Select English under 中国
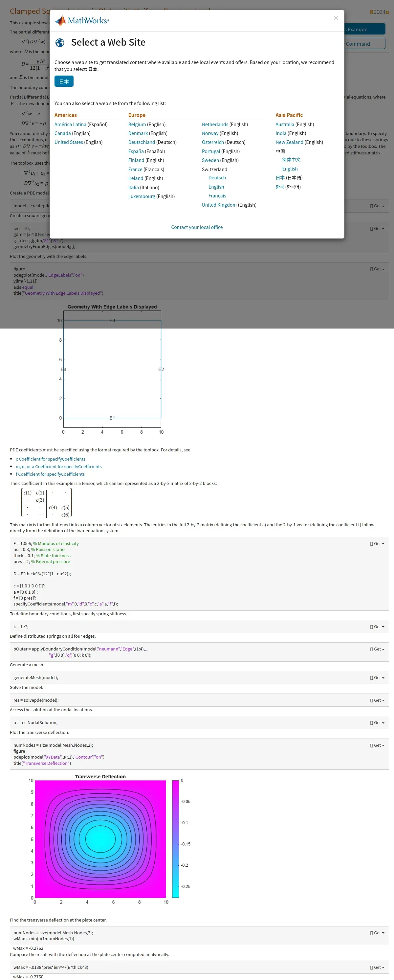394x980 pixels. (x=290, y=169)
